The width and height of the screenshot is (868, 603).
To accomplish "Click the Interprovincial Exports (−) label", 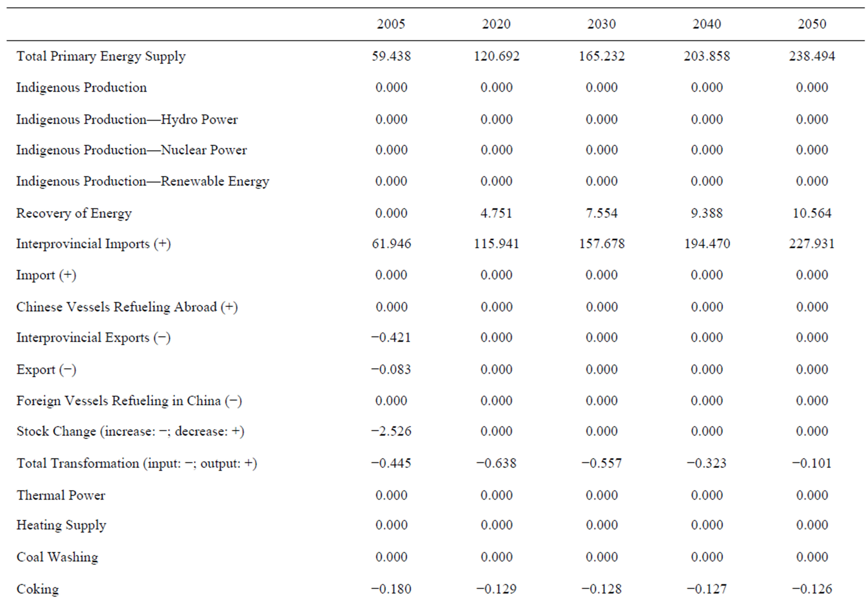I will point(93,338).
